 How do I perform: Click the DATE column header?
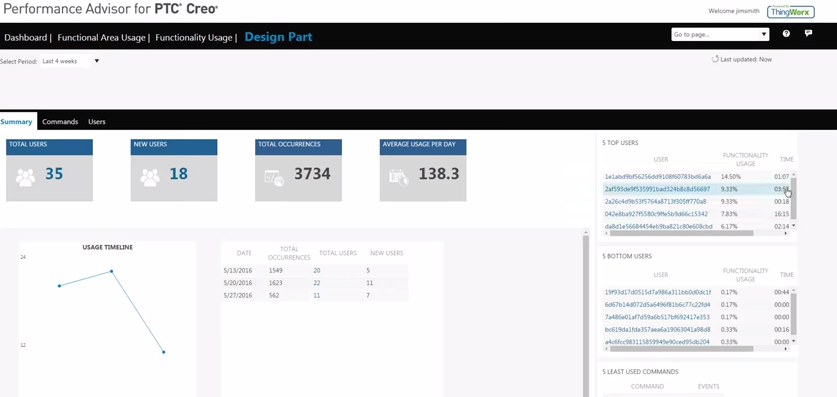tap(244, 253)
